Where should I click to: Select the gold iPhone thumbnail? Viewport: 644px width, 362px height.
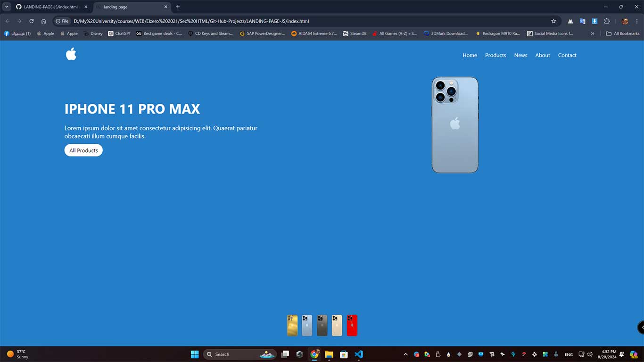292,325
